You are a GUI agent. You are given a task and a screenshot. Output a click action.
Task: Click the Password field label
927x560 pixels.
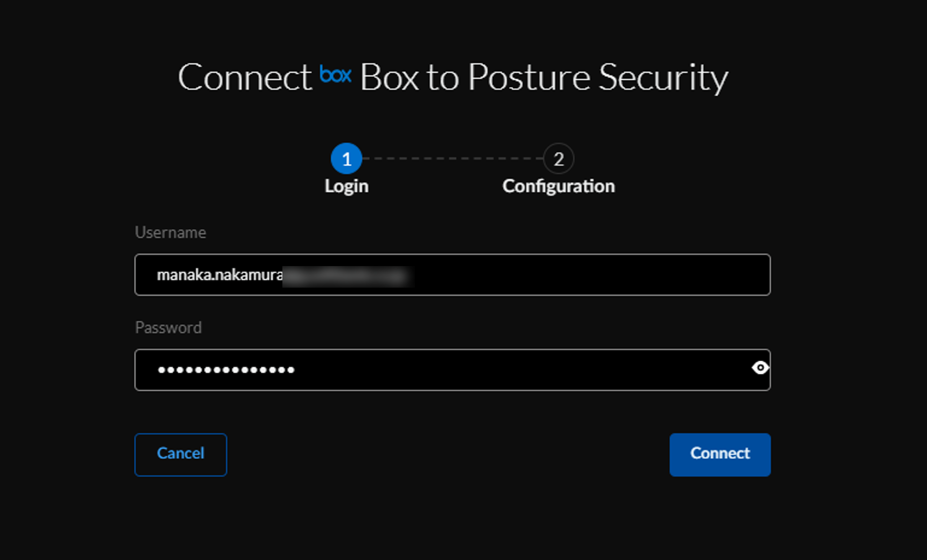point(168,328)
